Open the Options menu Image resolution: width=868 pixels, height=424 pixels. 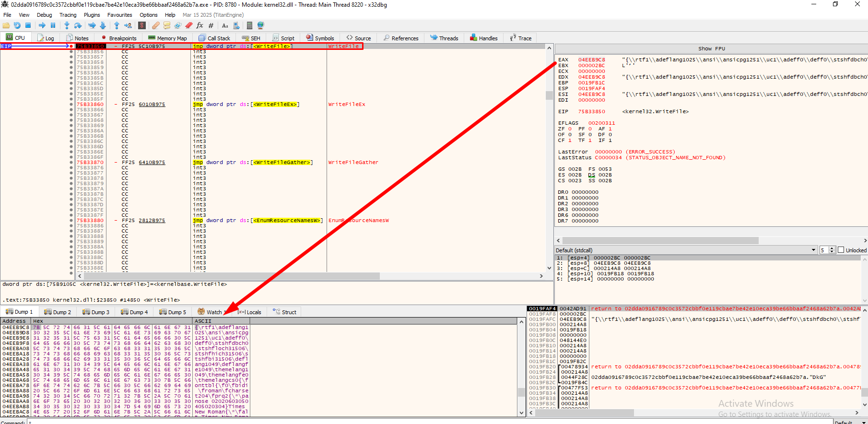pos(149,15)
